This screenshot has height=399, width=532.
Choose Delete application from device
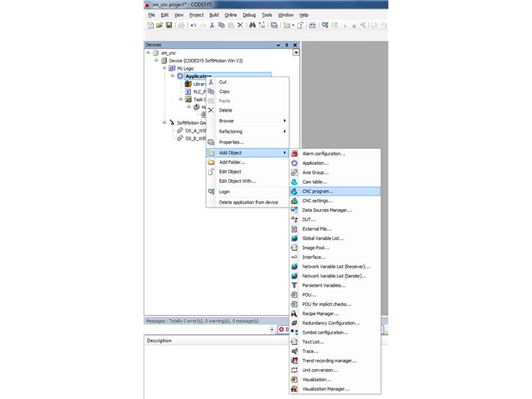click(x=247, y=202)
